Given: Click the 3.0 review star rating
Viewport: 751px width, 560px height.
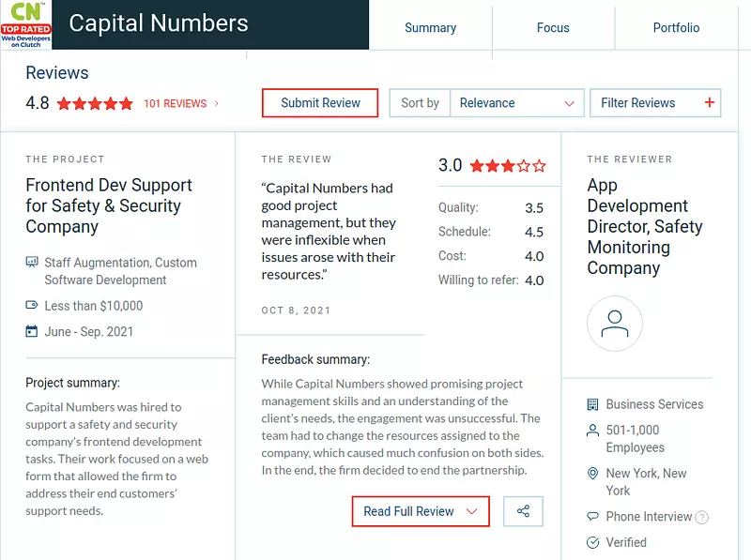Looking at the screenshot, I should [x=508, y=166].
